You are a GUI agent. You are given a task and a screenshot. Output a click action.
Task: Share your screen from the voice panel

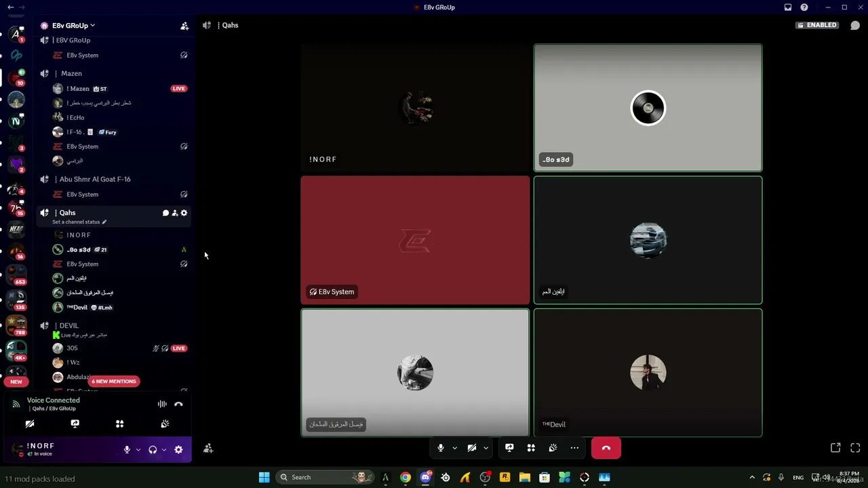(75, 424)
